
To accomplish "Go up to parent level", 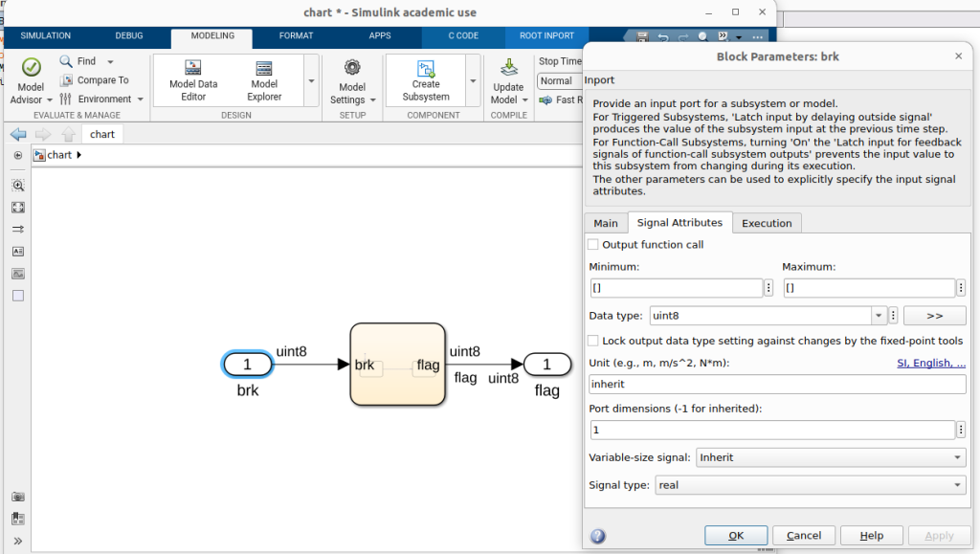I will [x=68, y=134].
